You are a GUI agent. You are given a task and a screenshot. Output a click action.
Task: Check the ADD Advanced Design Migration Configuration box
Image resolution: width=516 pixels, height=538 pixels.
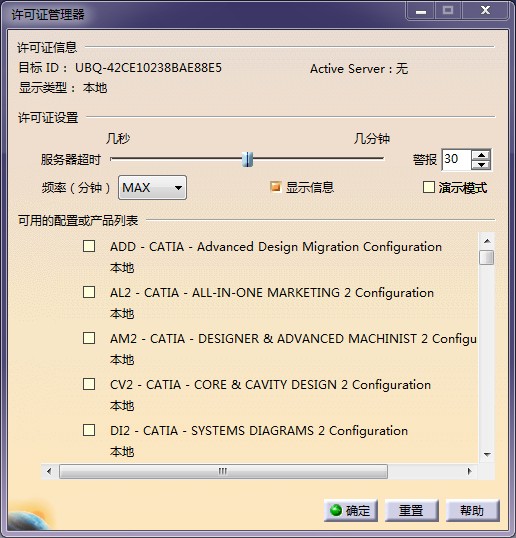pos(89,246)
